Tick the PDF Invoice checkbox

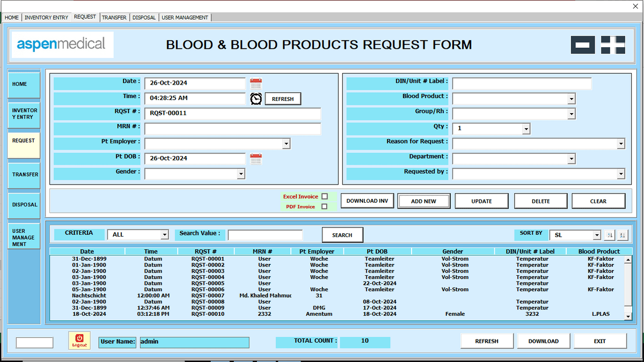324,206
